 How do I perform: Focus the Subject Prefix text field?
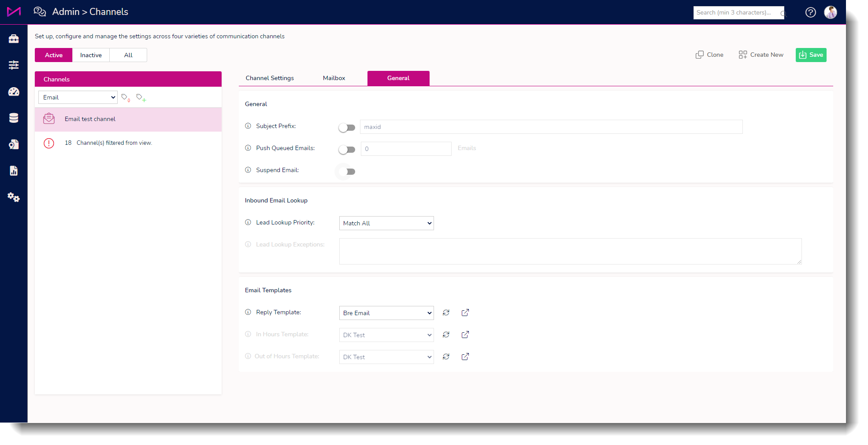pos(551,127)
